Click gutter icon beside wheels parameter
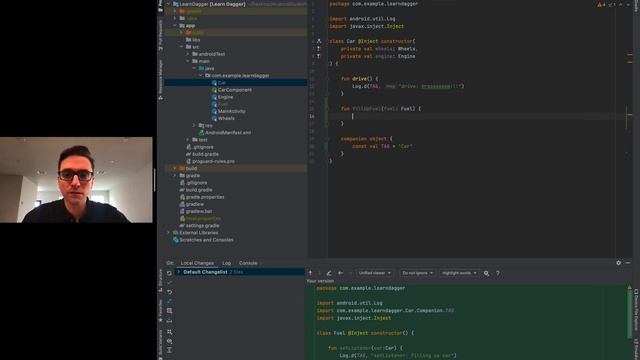This screenshot has width=640, height=360. coord(319,49)
